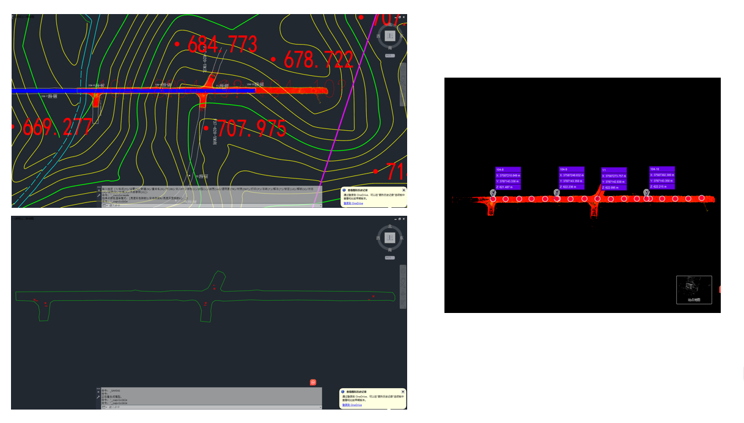
Task: Click the ViewCube in the contour map view
Action: click(x=390, y=36)
